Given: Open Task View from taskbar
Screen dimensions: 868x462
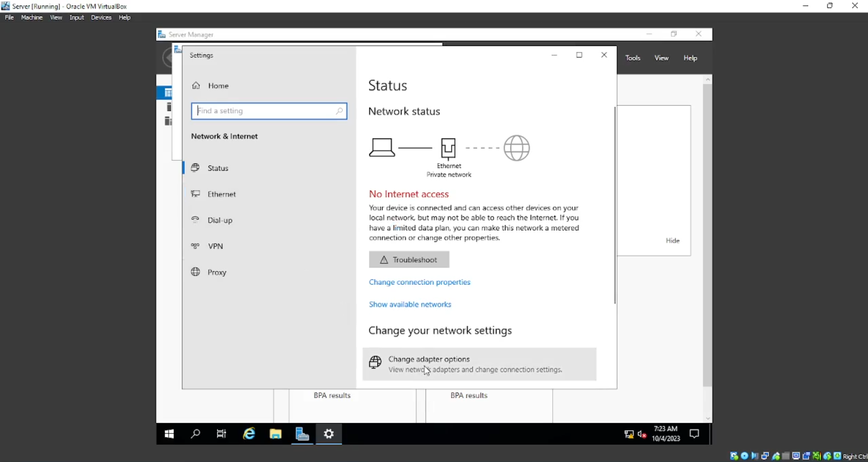Looking at the screenshot, I should (x=221, y=434).
